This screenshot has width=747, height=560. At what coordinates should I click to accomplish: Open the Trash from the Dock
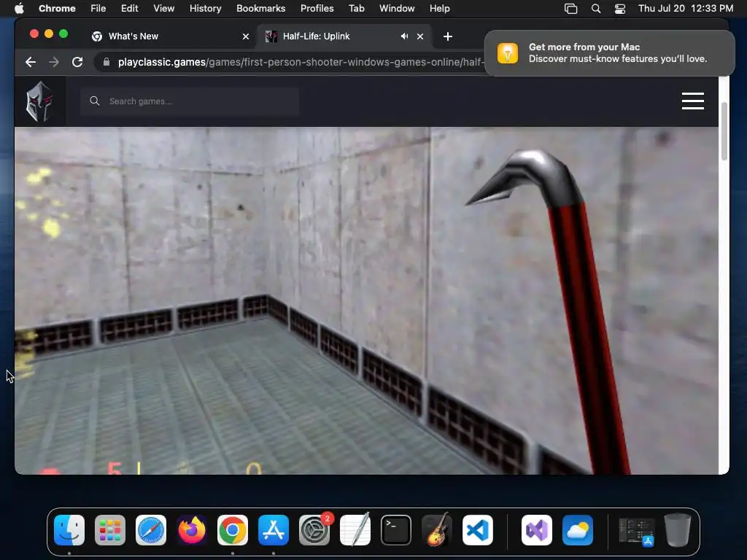(678, 530)
